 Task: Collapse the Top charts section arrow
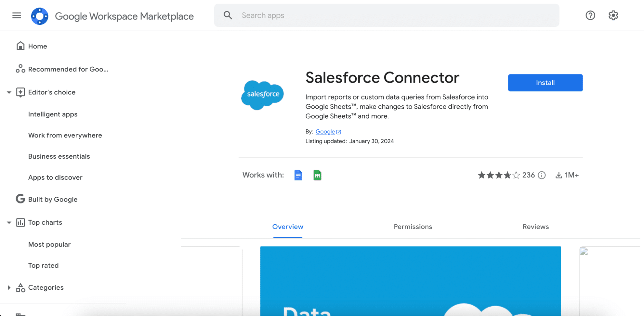coord(9,222)
